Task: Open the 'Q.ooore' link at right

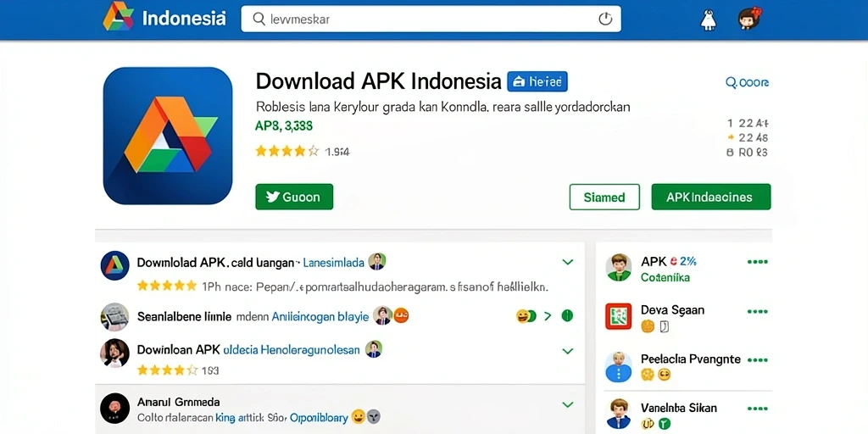Action: 747,82
